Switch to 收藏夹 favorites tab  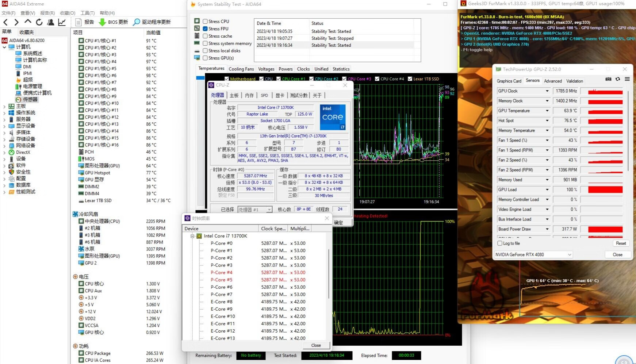point(26,32)
